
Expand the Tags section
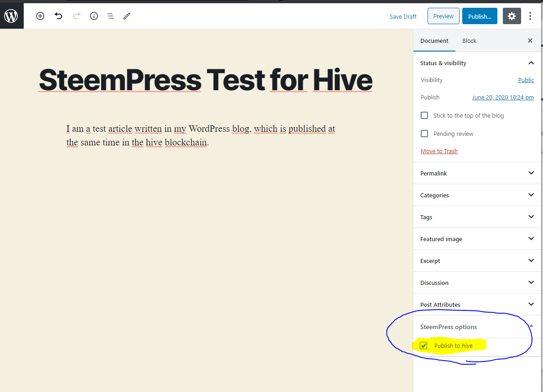[x=477, y=217]
